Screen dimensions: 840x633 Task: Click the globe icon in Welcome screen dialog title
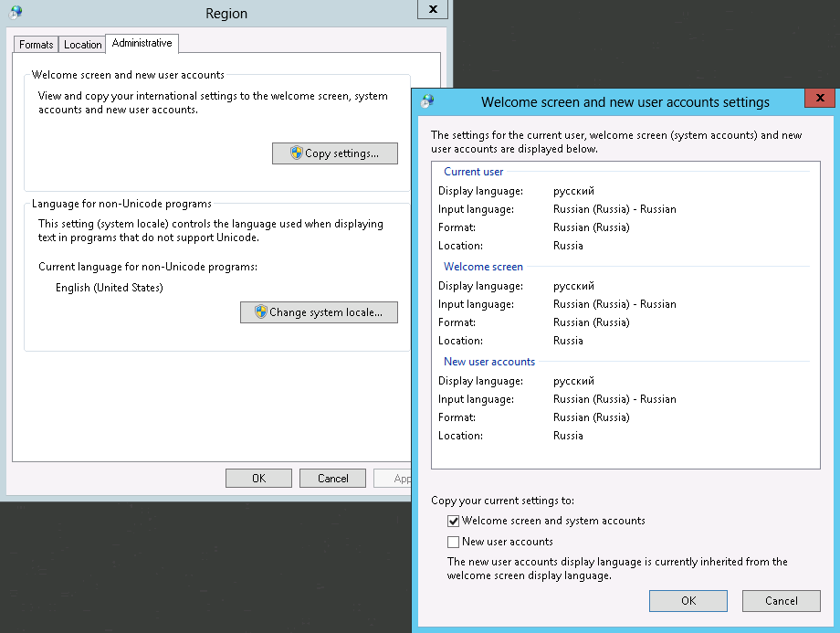tap(427, 101)
